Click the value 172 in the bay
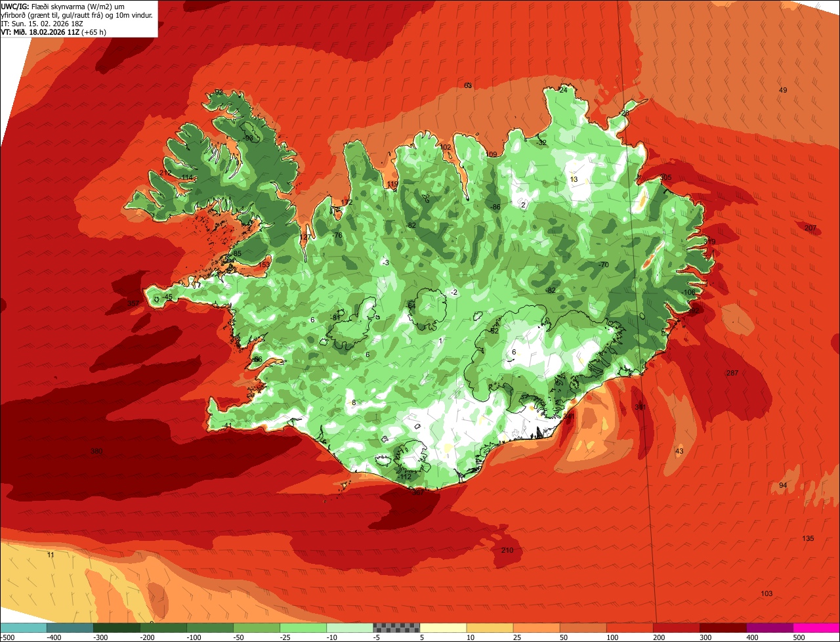The image size is (840, 642). pyautogui.click(x=346, y=202)
